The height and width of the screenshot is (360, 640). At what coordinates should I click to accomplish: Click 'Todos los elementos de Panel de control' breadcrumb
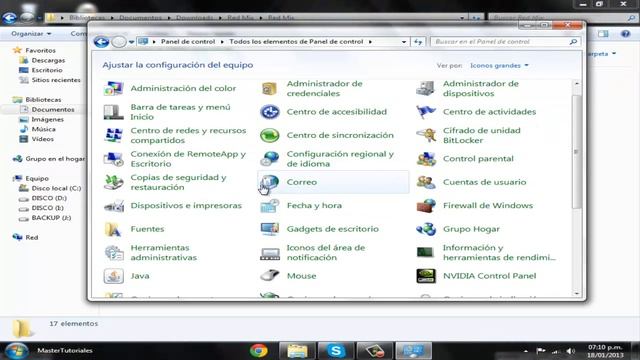(x=296, y=42)
